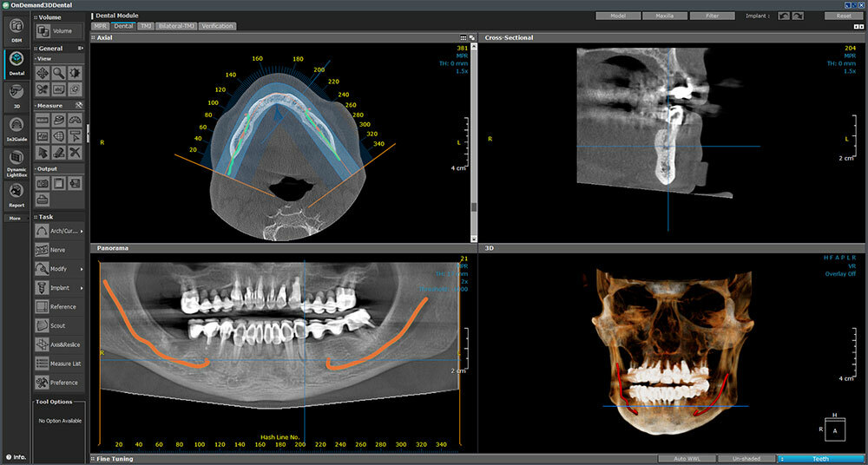Open the DBM module
Screen dimensions: 868x465
(x=16, y=29)
